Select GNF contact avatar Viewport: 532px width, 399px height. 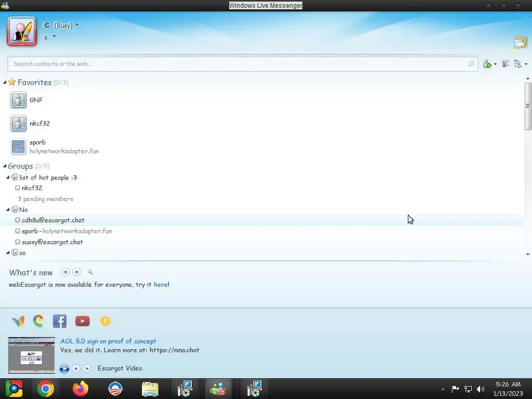click(x=18, y=100)
